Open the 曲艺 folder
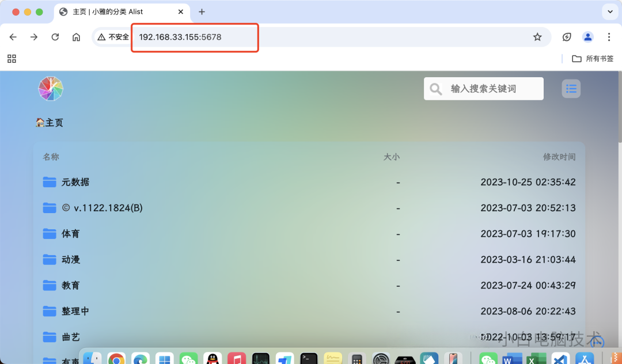 coord(71,337)
